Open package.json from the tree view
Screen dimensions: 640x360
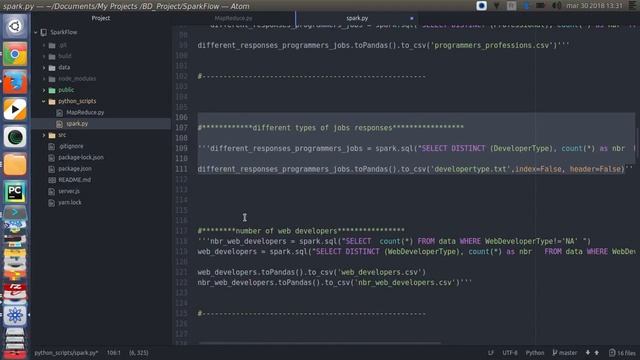tap(75, 169)
